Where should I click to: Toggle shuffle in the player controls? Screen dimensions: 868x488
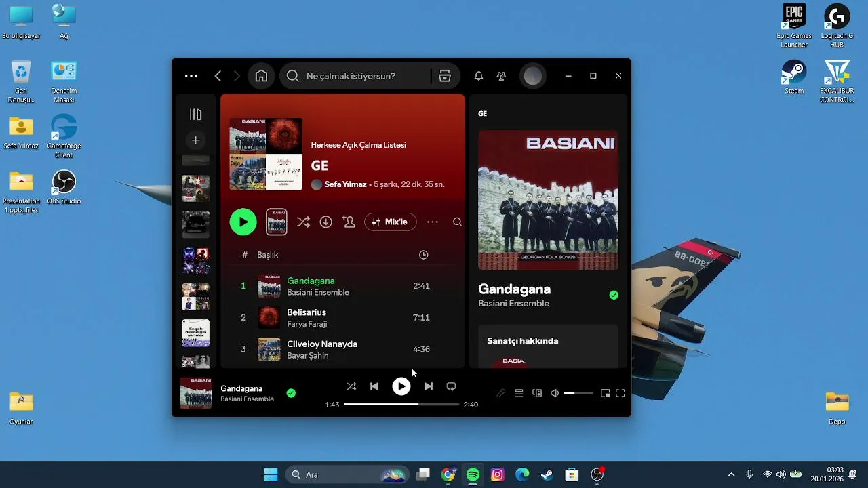(351, 386)
